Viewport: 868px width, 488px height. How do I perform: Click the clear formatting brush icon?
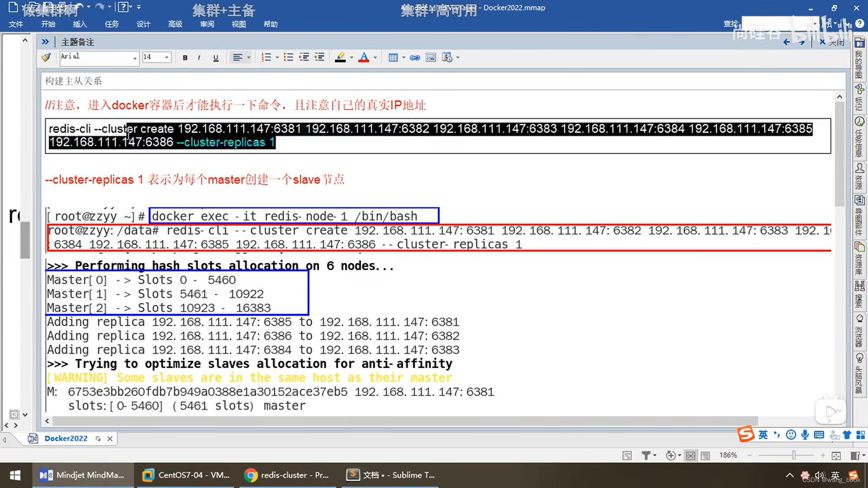click(46, 57)
